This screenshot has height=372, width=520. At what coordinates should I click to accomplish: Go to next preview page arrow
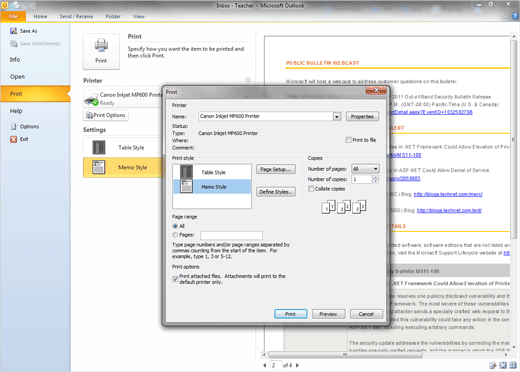click(x=297, y=365)
